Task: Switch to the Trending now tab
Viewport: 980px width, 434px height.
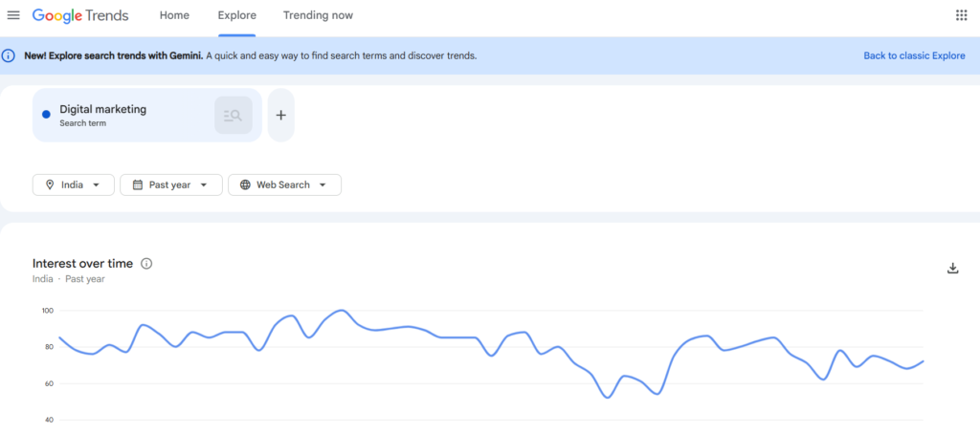Action: point(318,15)
